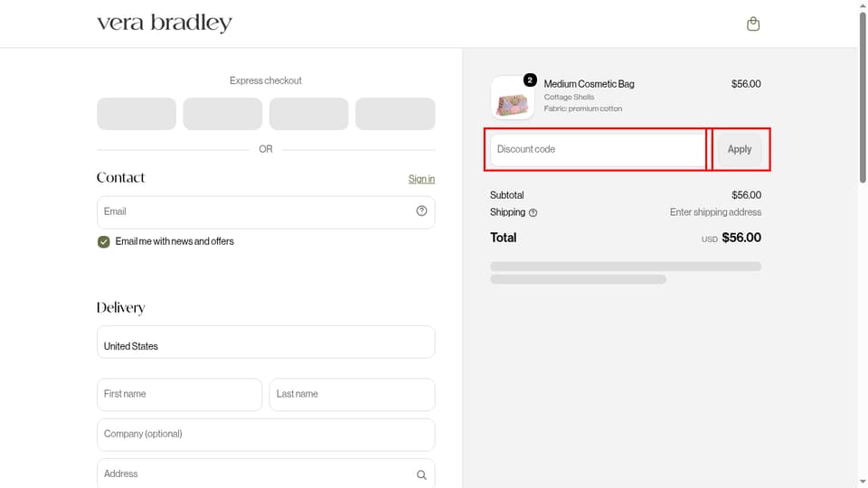This screenshot has width=868, height=488.
Task: Click the Medium Cosmetic Bag product name
Action: (589, 84)
